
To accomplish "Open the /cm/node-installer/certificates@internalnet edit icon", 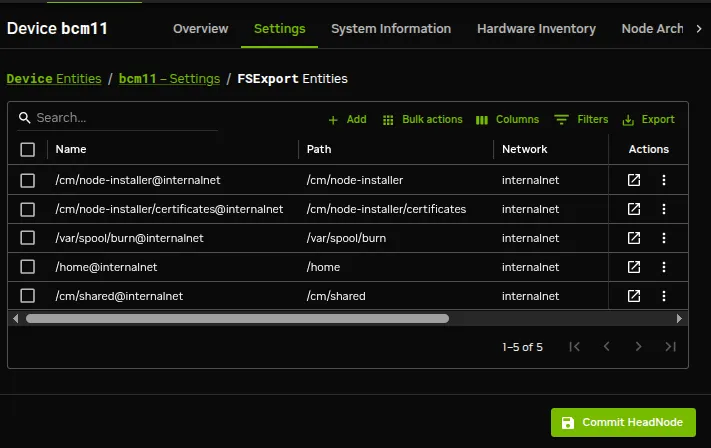I will [633, 209].
